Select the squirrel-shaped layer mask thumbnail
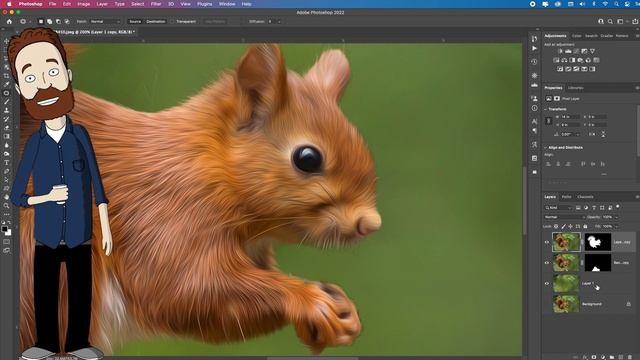 [598, 242]
